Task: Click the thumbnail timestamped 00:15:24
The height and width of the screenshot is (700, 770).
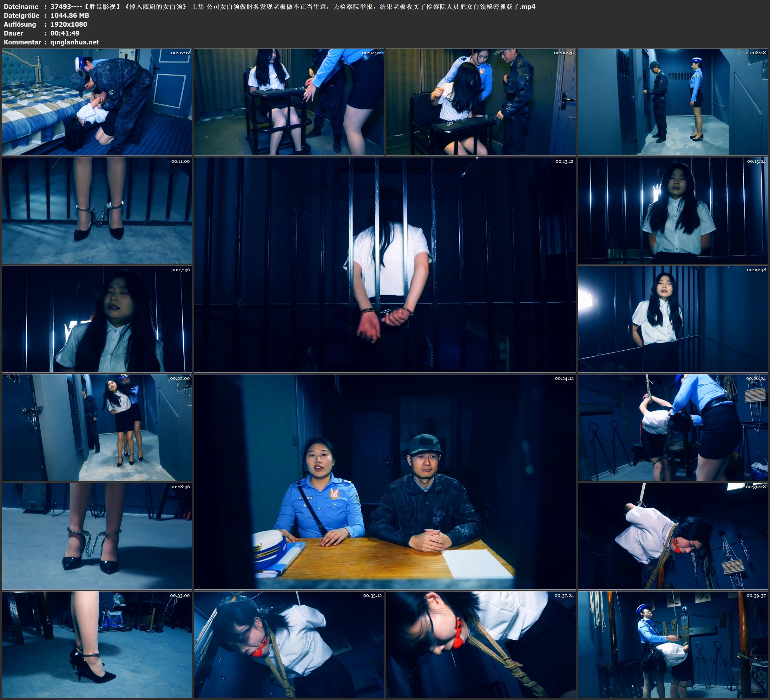Action: point(673,210)
